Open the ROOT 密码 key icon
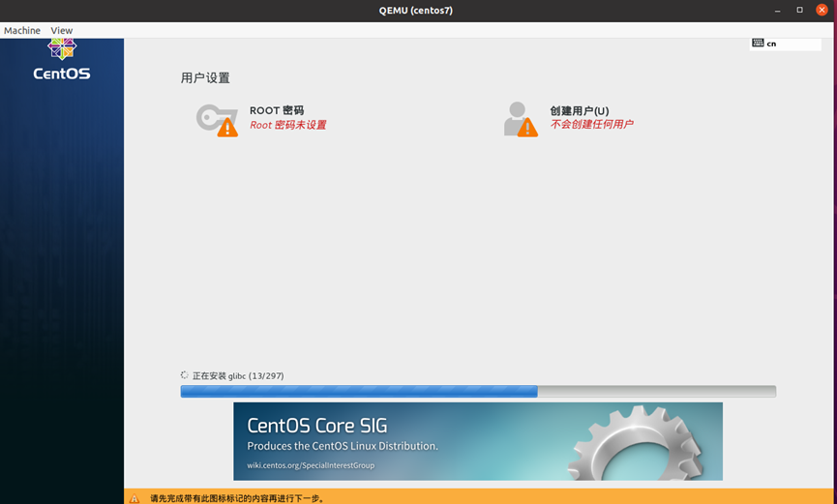The width and height of the screenshot is (837, 504). pyautogui.click(x=218, y=120)
